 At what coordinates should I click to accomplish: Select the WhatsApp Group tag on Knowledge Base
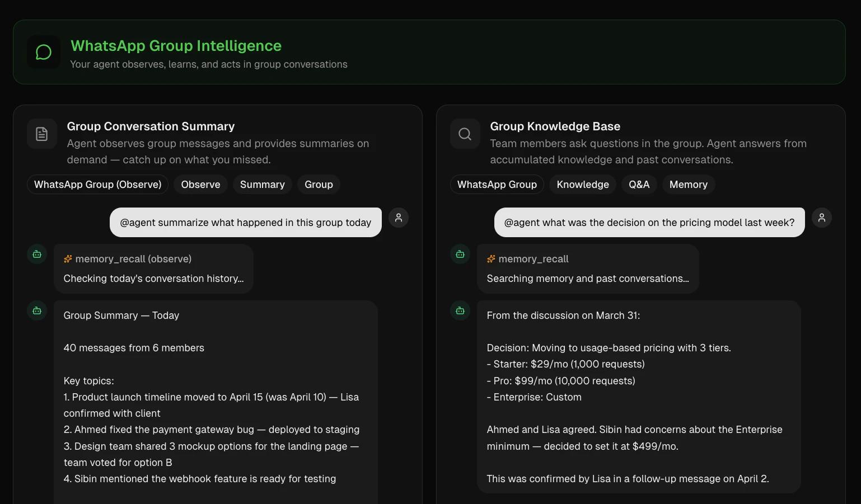[496, 184]
